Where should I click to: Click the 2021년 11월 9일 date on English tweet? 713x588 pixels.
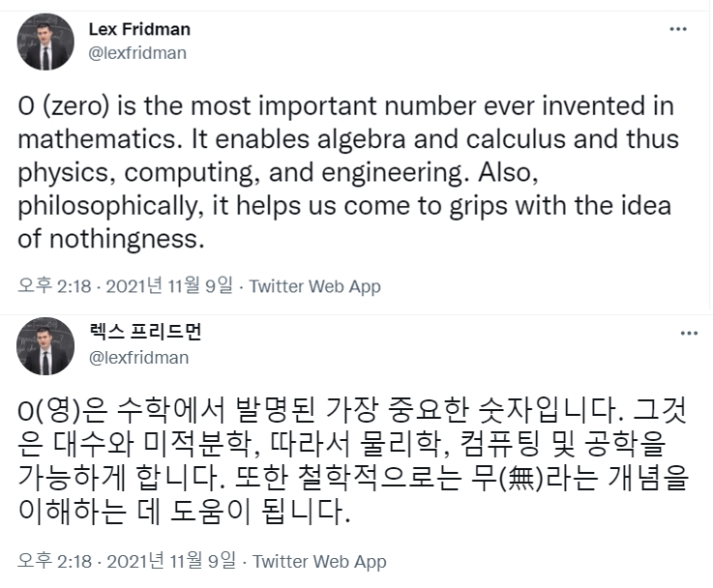point(167,286)
